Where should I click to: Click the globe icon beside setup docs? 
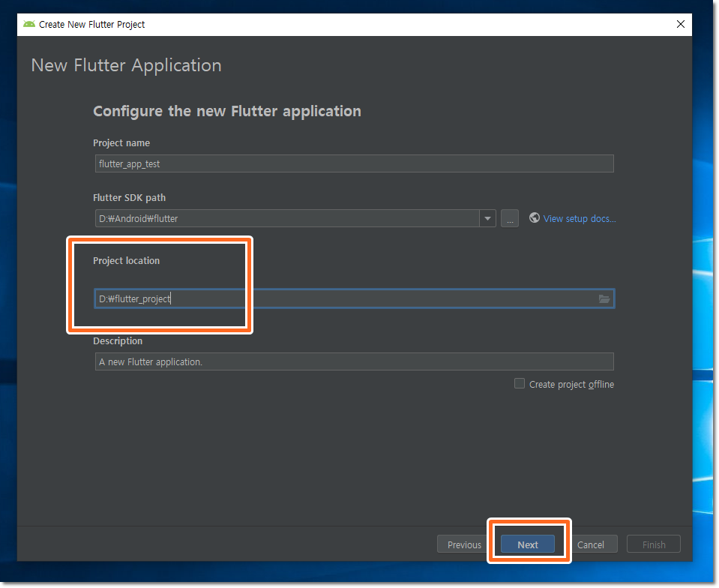(535, 217)
